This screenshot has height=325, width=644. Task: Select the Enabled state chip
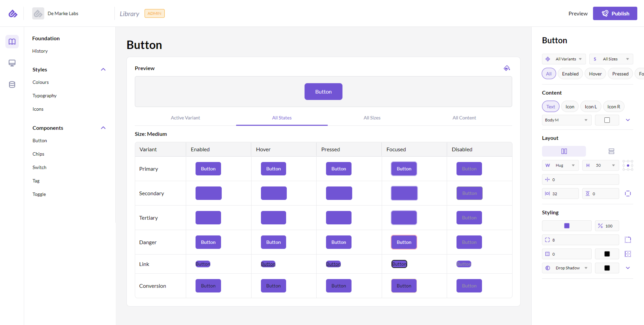570,74
